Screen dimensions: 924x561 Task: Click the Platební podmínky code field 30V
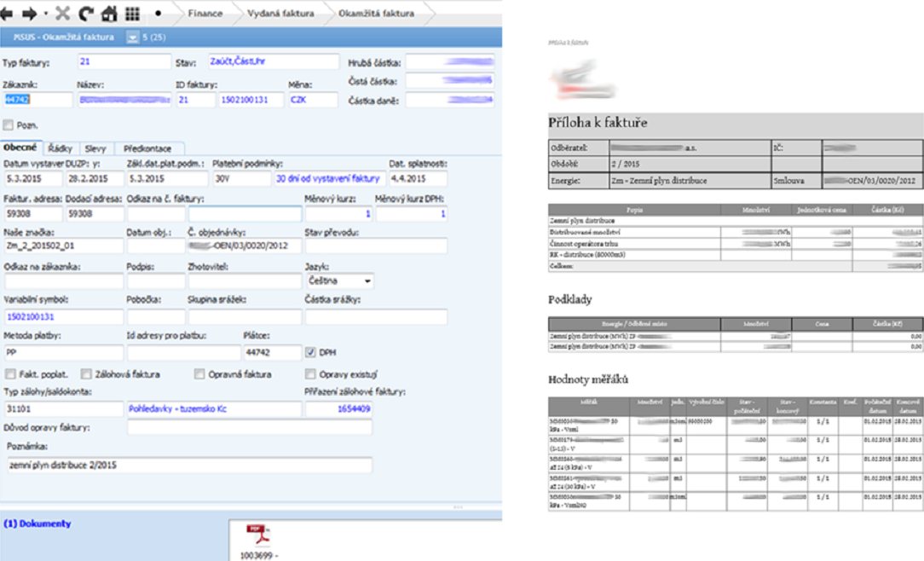[241, 178]
